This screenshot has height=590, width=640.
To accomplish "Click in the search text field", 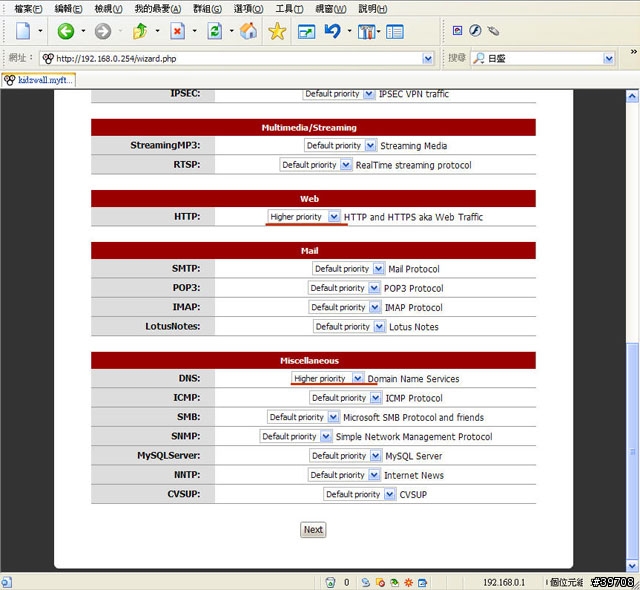I will 545,59.
